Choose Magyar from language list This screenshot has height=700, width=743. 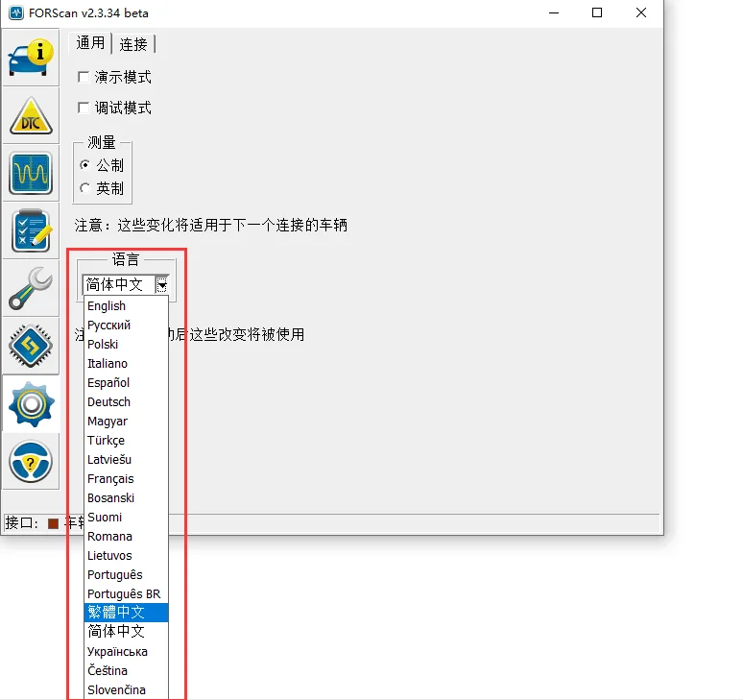click(x=126, y=421)
